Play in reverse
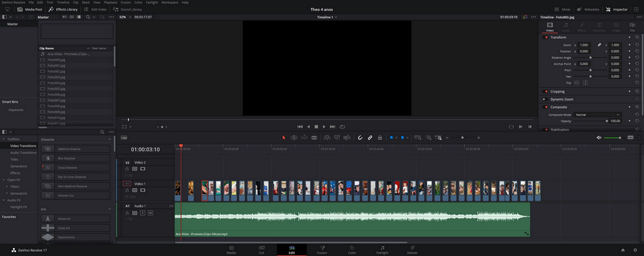Image resolution: width=644 pixels, height=256 pixels. click(308, 127)
